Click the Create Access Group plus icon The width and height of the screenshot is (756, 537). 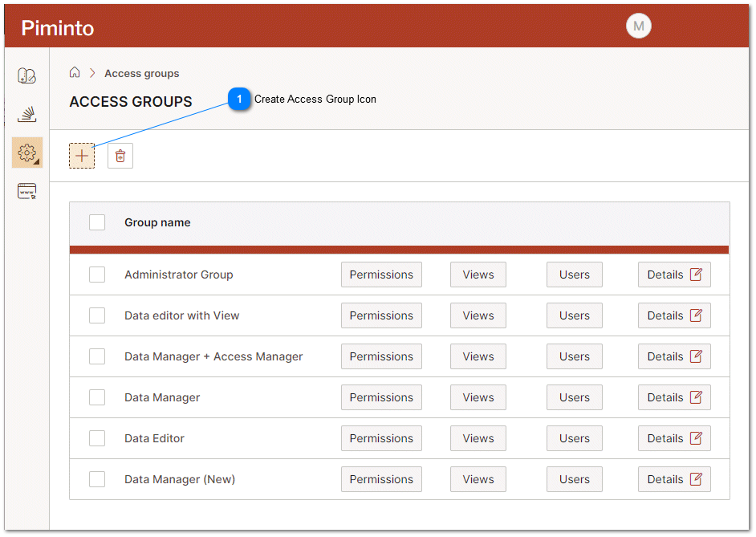point(81,155)
